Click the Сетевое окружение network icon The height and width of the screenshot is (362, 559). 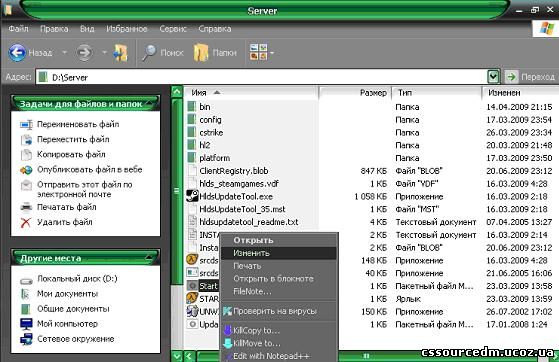click(26, 339)
